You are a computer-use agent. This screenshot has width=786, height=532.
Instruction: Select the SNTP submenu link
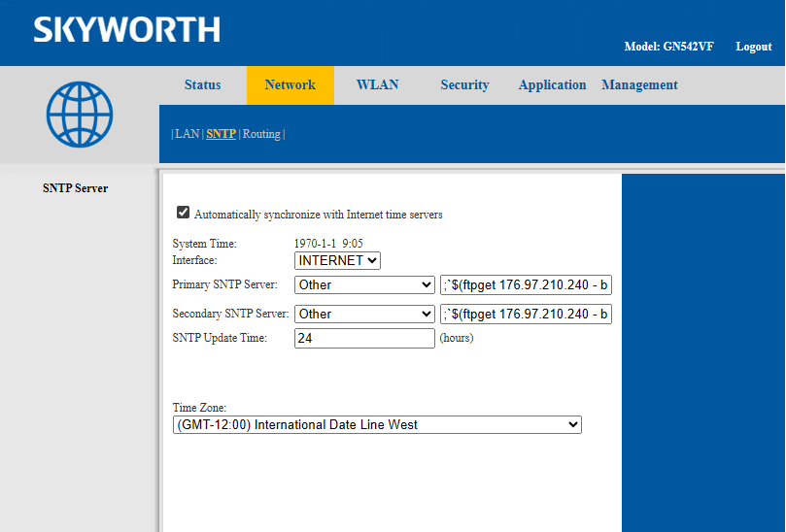coord(221,134)
